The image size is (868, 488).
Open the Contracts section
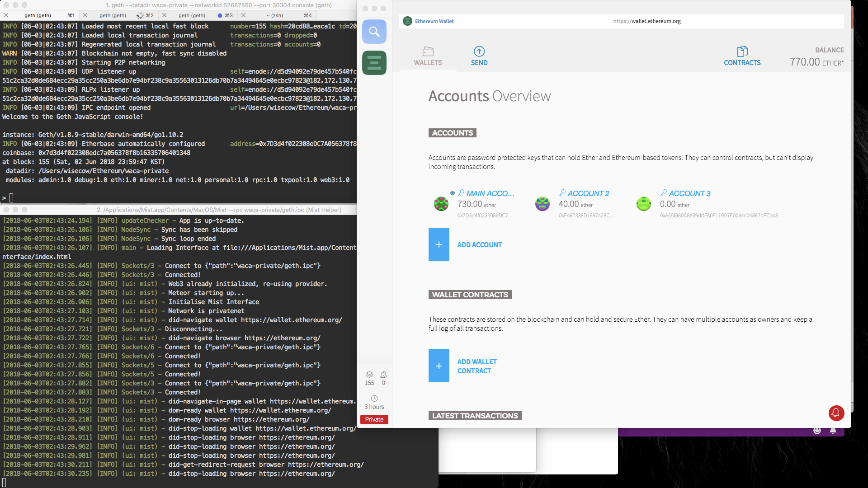point(742,56)
